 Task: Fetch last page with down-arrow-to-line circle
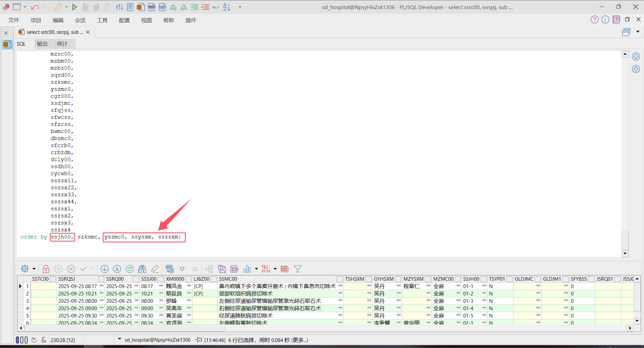coord(117,269)
